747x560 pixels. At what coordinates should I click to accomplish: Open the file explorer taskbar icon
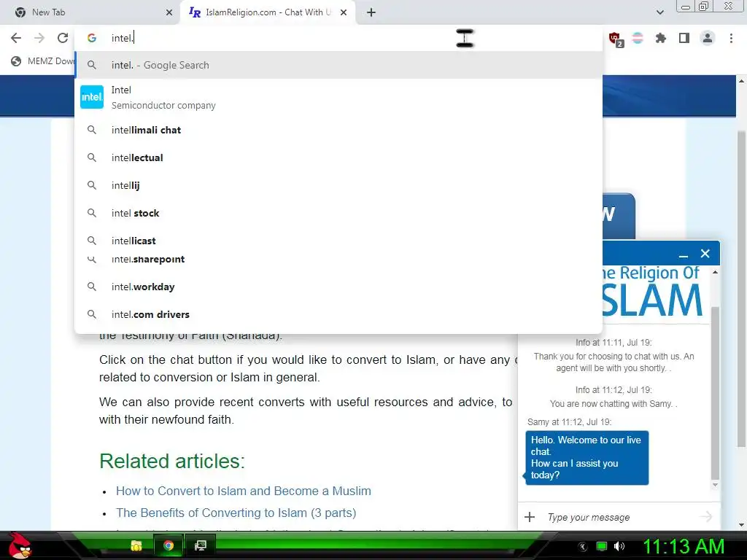(x=136, y=545)
